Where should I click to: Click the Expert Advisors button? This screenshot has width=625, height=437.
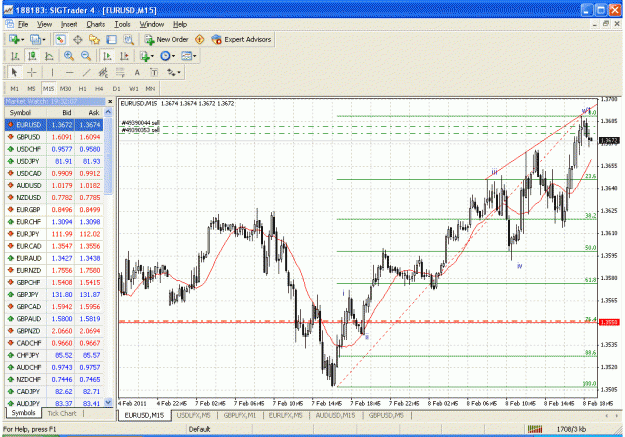pos(242,39)
